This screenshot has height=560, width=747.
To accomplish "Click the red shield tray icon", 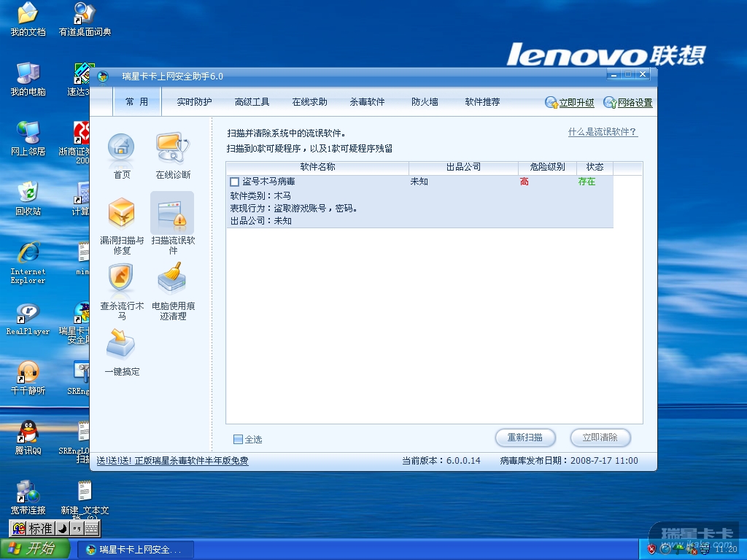I will pos(651,549).
